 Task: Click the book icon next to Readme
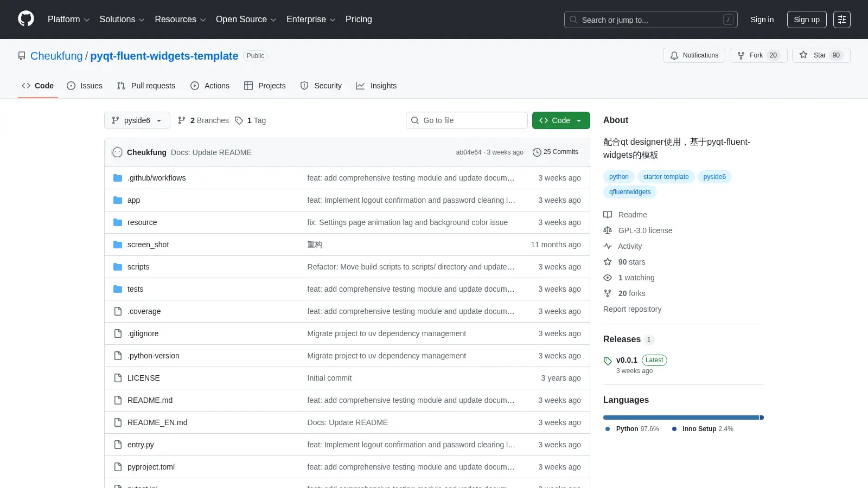608,215
